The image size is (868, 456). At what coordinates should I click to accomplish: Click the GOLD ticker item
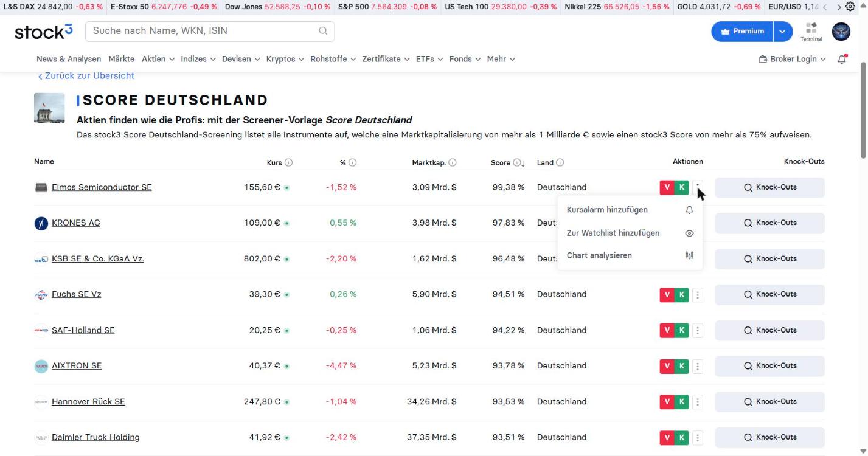point(718,7)
